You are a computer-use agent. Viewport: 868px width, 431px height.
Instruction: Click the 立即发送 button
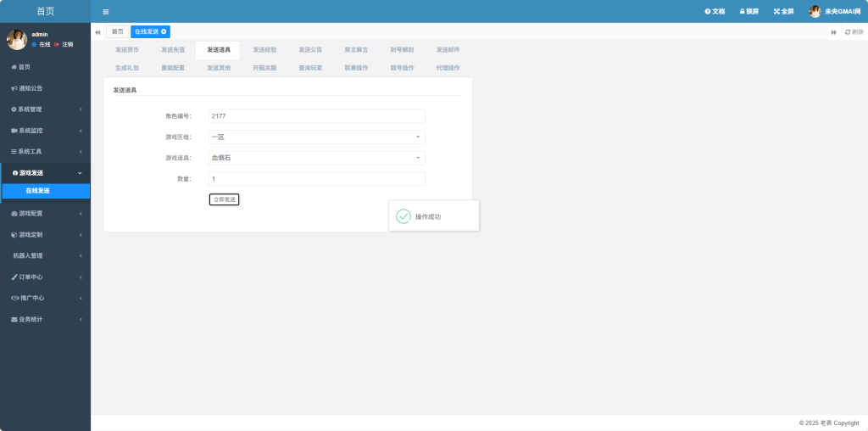coord(224,199)
